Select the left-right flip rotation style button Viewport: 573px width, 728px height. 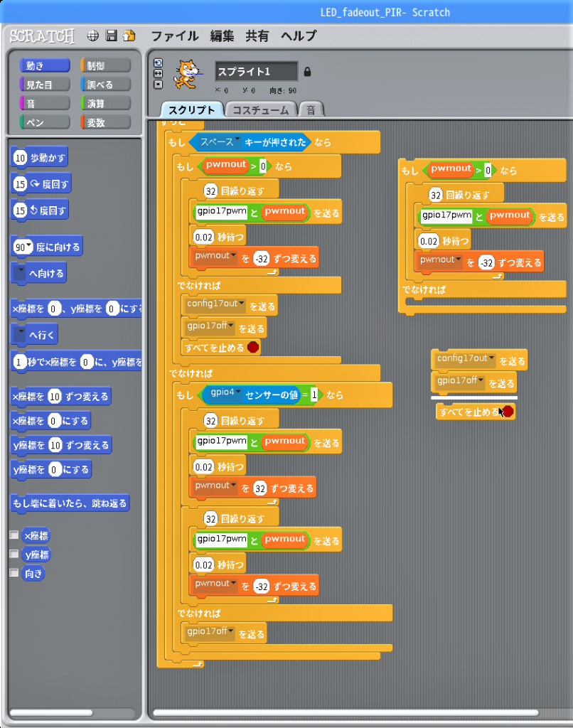tap(158, 73)
